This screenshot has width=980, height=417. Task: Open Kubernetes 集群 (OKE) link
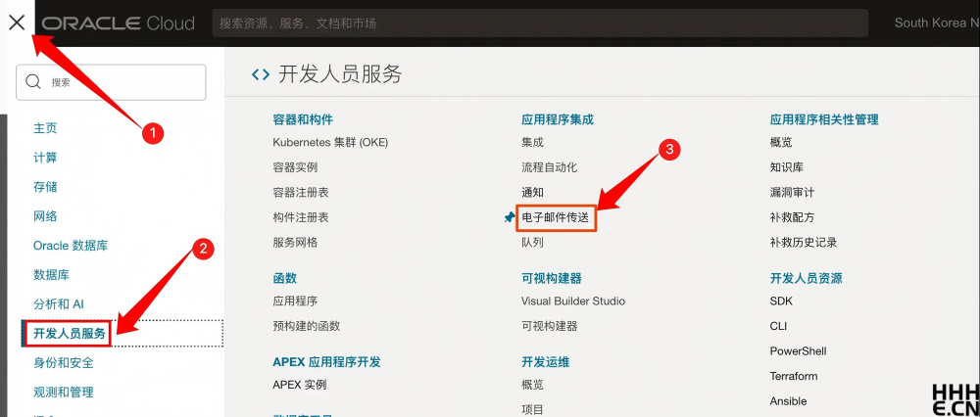point(330,142)
